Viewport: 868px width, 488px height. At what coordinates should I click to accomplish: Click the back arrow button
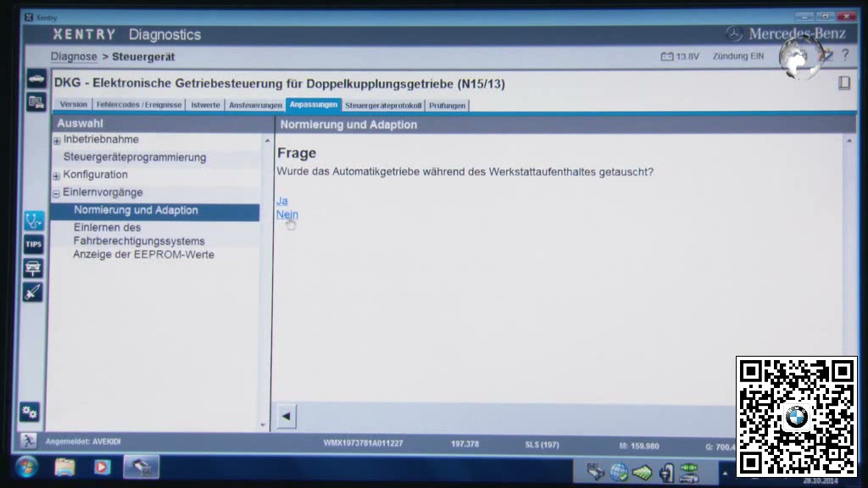(287, 417)
